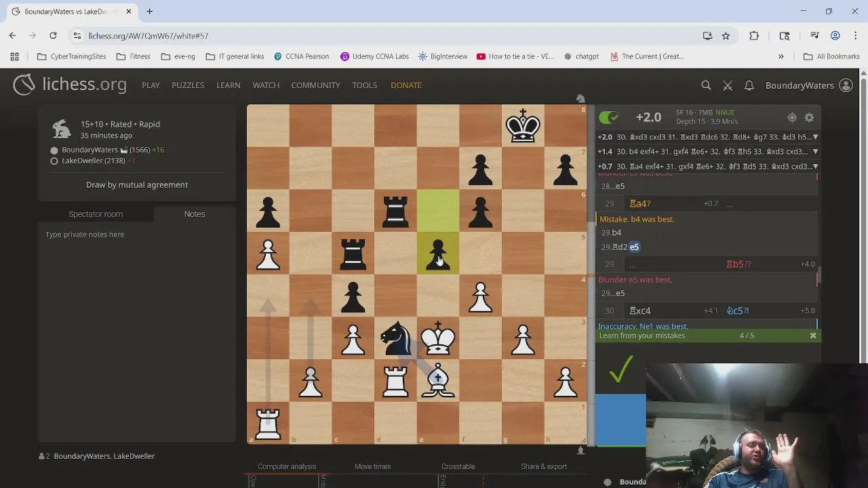Open the PLAY menu

[x=151, y=85]
